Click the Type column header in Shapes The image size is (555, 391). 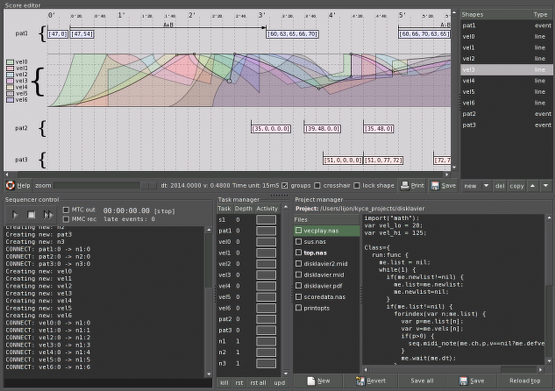[x=541, y=15]
